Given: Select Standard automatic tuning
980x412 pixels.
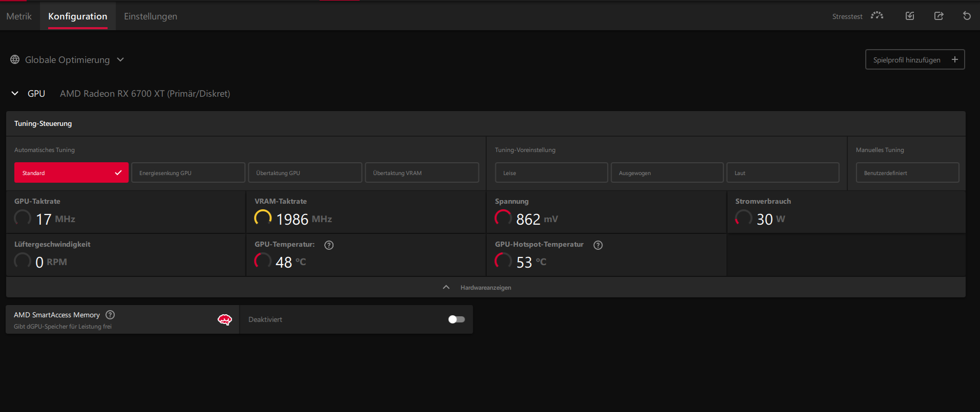Looking at the screenshot, I should pyautogui.click(x=71, y=172).
